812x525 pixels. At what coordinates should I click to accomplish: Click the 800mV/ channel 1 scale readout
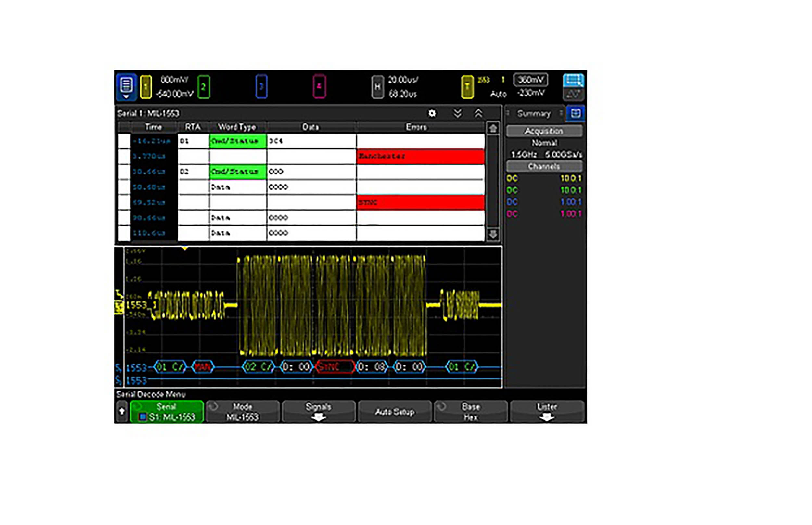(x=174, y=80)
